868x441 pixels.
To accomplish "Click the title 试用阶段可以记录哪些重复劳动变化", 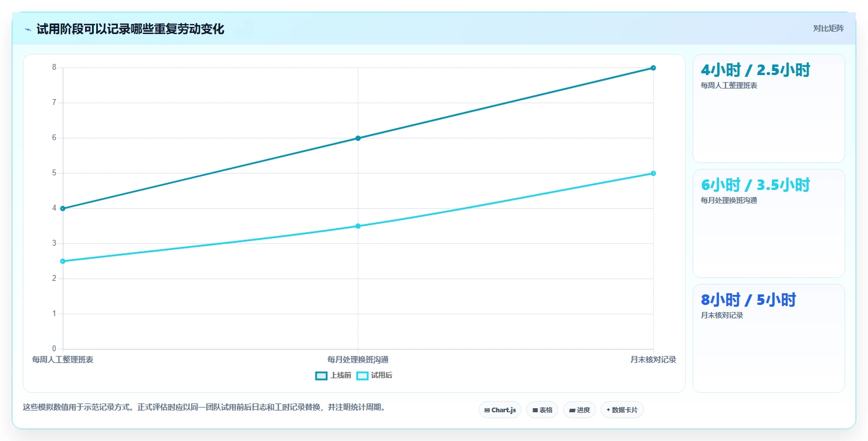I will [x=130, y=29].
